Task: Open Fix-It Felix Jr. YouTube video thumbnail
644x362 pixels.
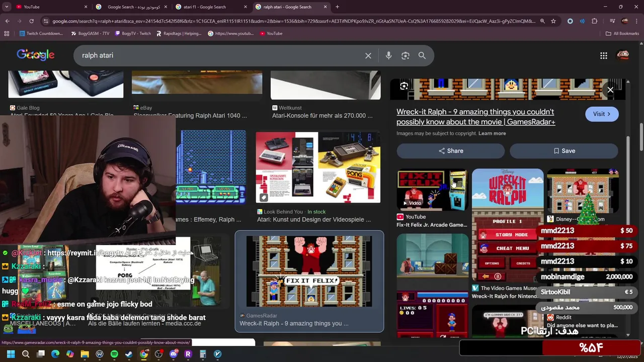Action: [432, 190]
